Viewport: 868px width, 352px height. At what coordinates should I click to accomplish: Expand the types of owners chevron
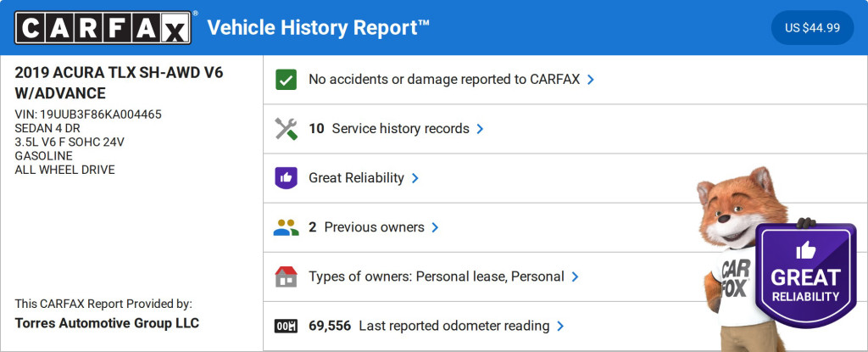(x=575, y=277)
